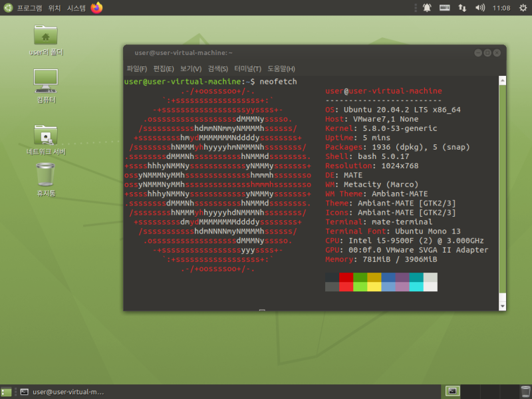Minimize the terminal window
The image size is (532, 399).
pos(478,53)
